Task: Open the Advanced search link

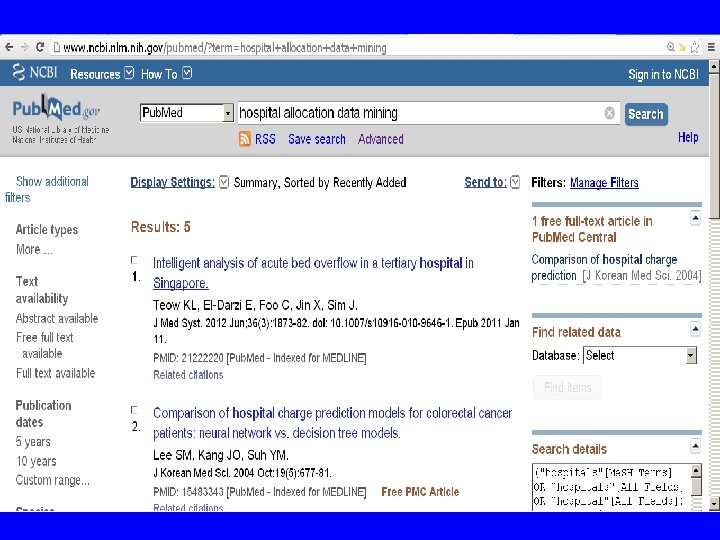Action: (x=381, y=139)
